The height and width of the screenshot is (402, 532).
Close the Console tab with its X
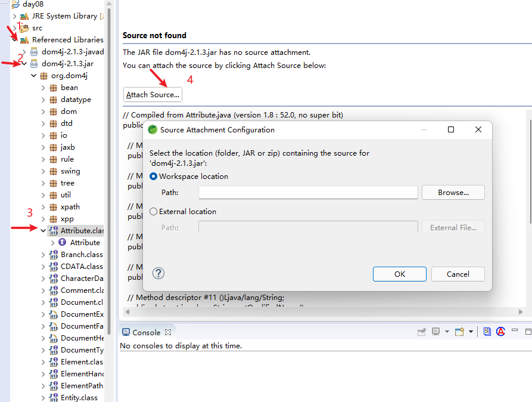[x=168, y=332]
